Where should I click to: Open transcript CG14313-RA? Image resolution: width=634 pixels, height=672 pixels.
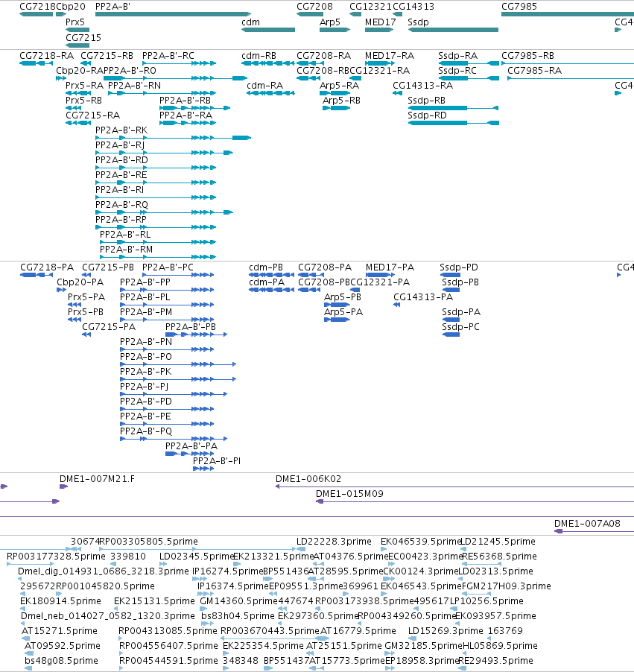(422, 86)
